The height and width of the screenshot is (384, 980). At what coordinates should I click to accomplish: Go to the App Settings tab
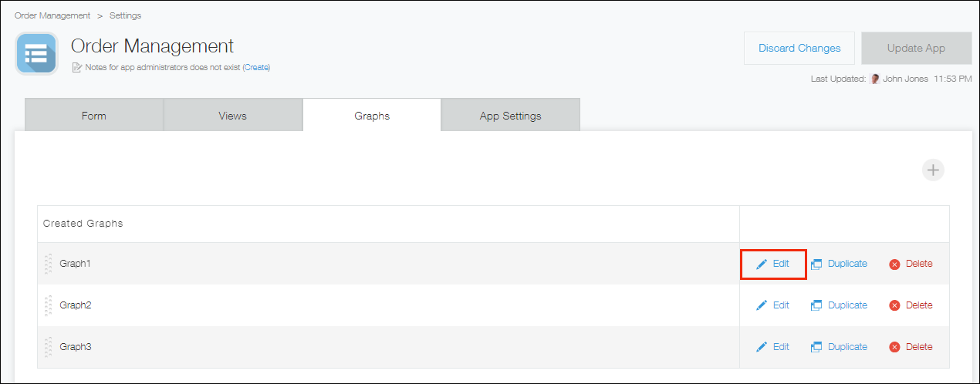510,116
